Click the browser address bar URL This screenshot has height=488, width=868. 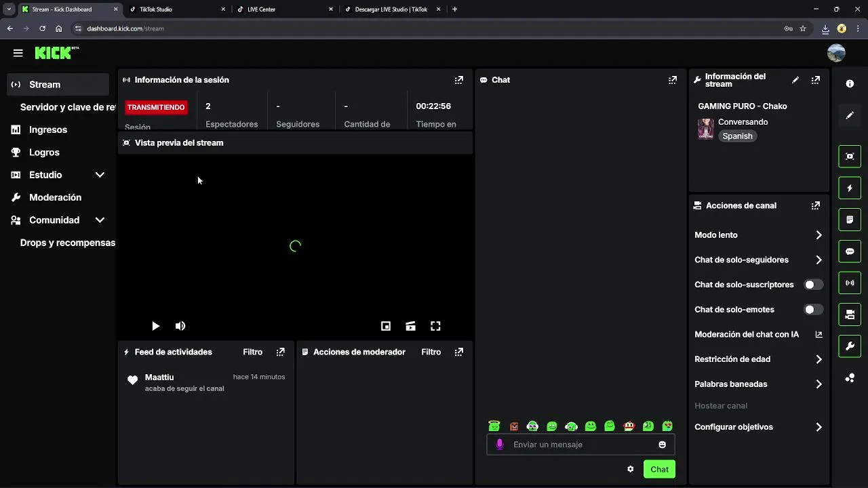pyautogui.click(x=125, y=28)
